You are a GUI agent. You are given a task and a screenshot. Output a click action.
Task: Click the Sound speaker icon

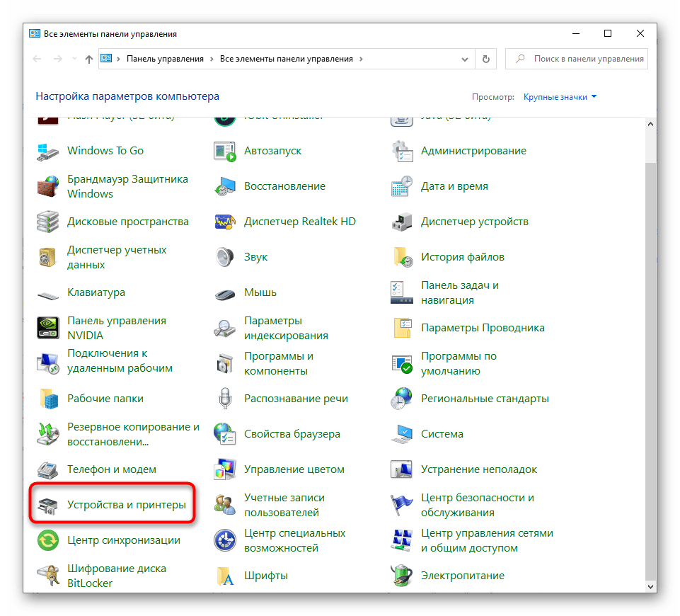point(224,257)
